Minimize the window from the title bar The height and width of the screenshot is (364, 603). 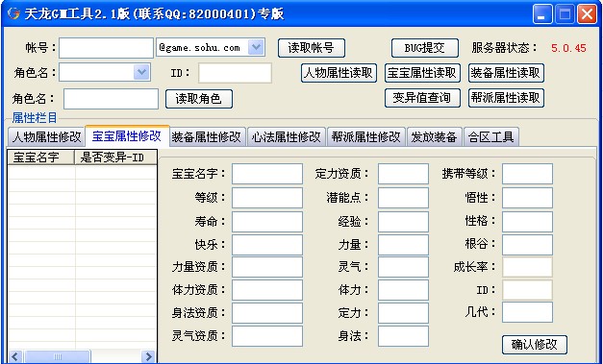(542, 14)
